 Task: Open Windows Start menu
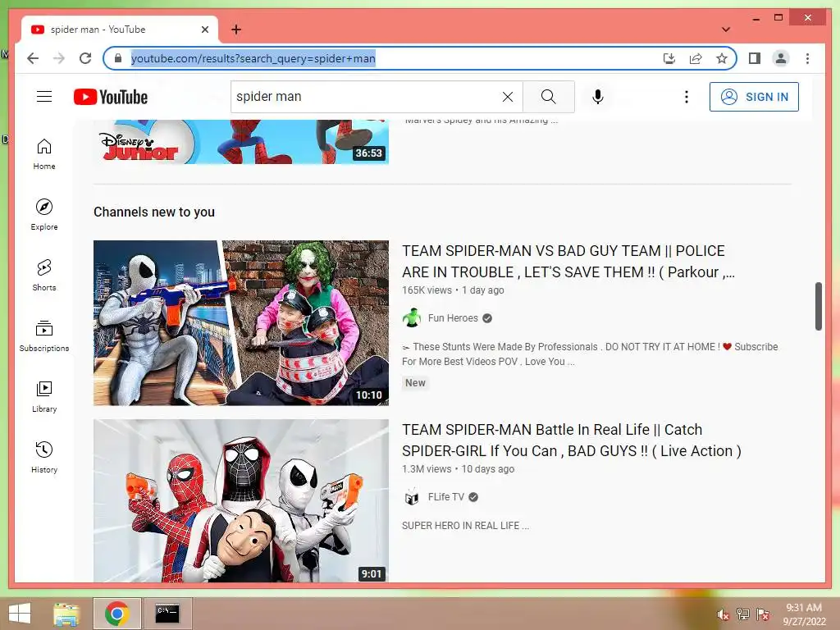(20, 614)
